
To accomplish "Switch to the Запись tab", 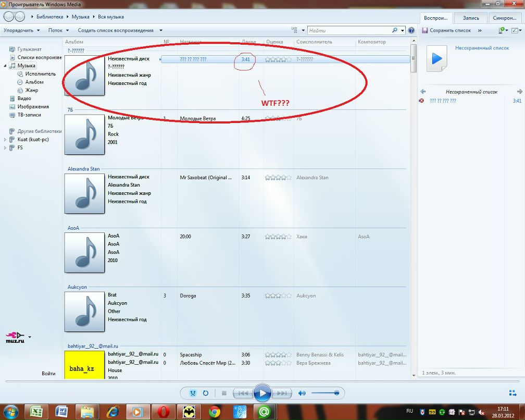I will click(x=470, y=18).
